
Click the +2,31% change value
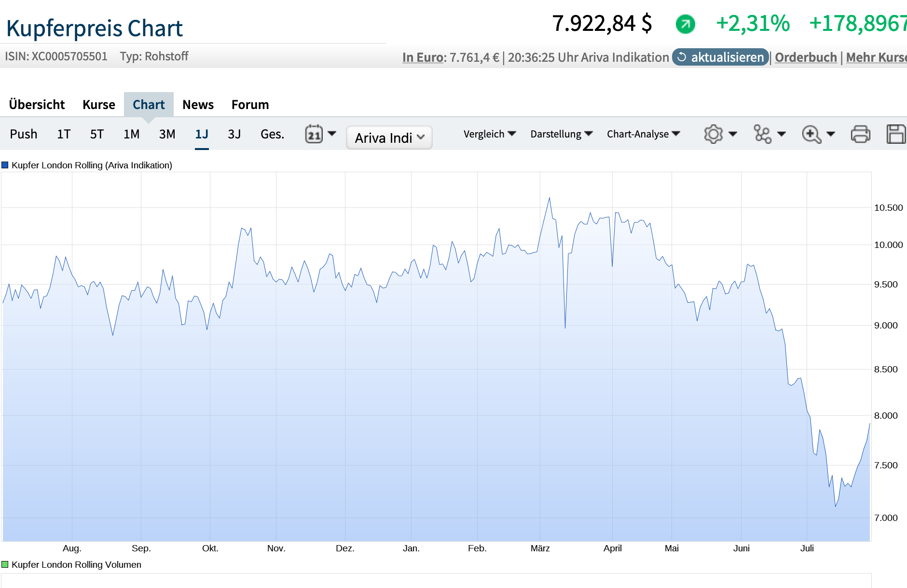tap(753, 23)
